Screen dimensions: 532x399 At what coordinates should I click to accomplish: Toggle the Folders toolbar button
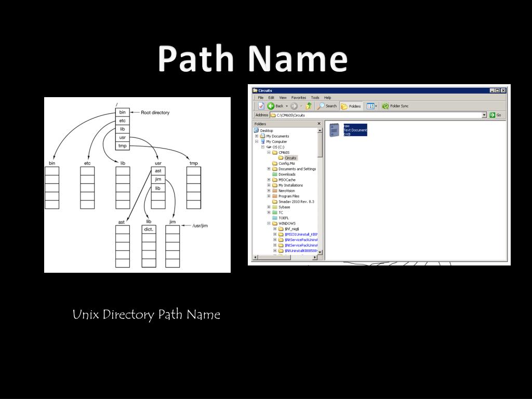(x=351, y=106)
